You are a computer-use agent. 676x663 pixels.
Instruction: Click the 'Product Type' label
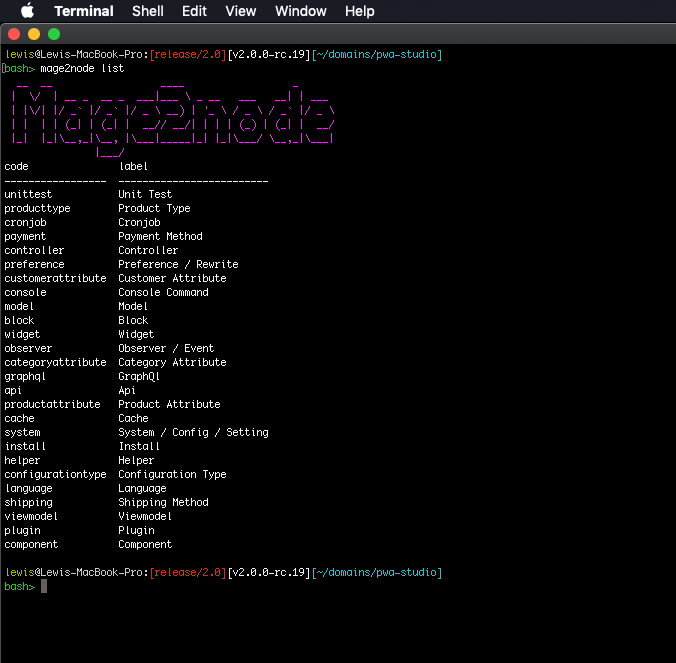coord(154,209)
